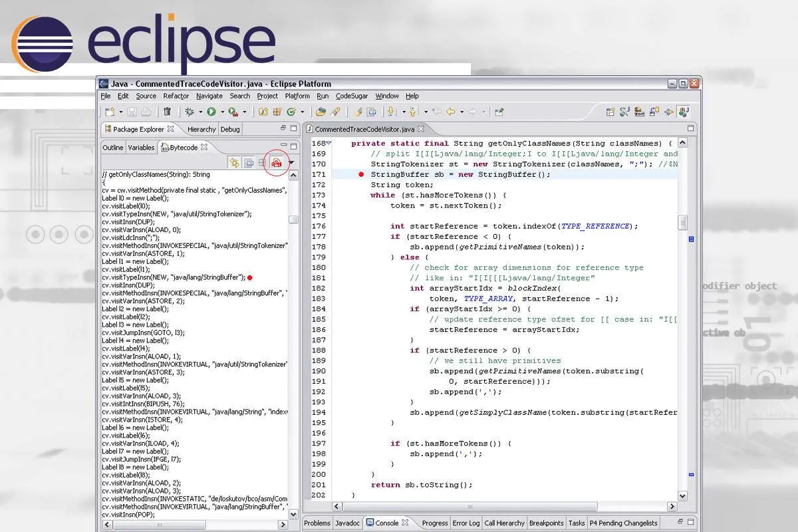798x532 pixels.
Task: Switch to the Call Hierarchy tab
Action: 505,523
